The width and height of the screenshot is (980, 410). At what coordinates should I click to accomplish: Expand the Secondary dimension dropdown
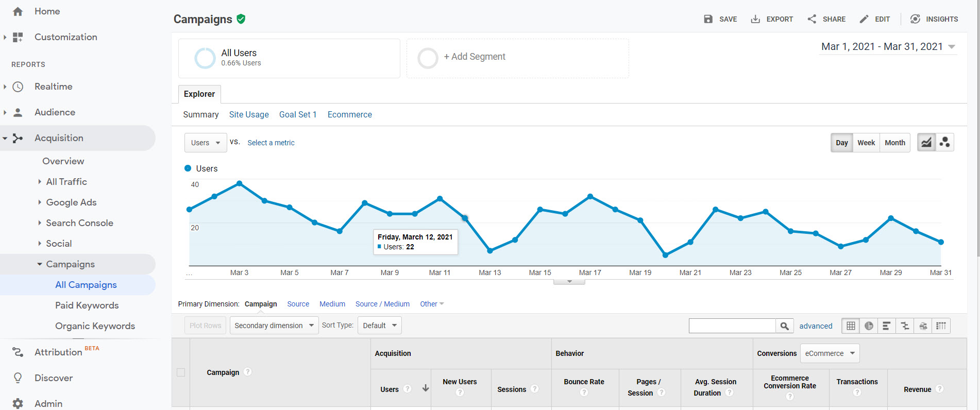(274, 326)
